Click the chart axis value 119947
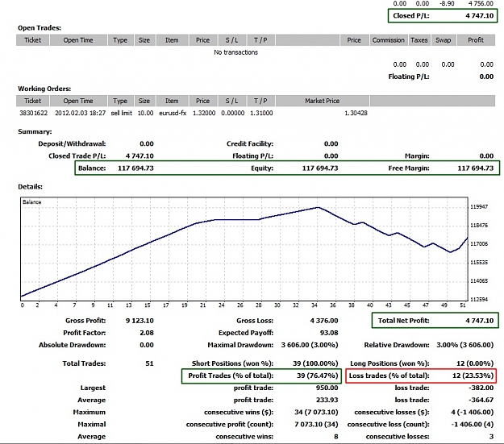Screen dimensions: 504x444 point(479,207)
